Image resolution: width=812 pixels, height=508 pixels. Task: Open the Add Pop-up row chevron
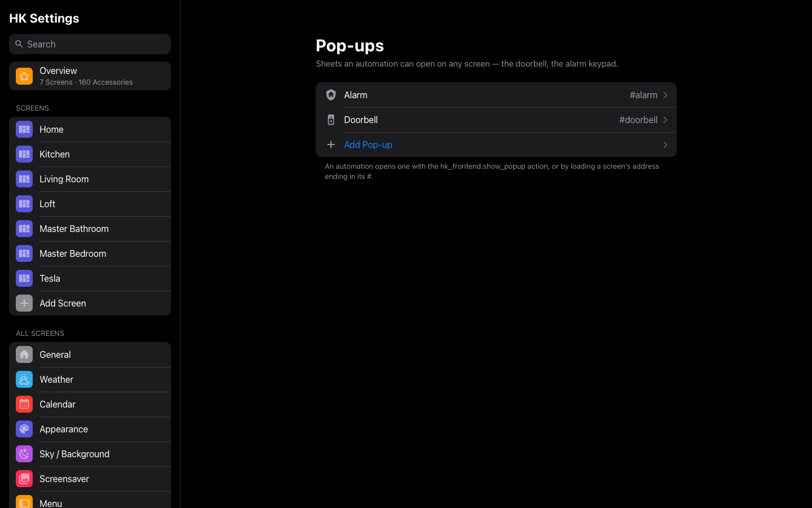click(x=665, y=144)
